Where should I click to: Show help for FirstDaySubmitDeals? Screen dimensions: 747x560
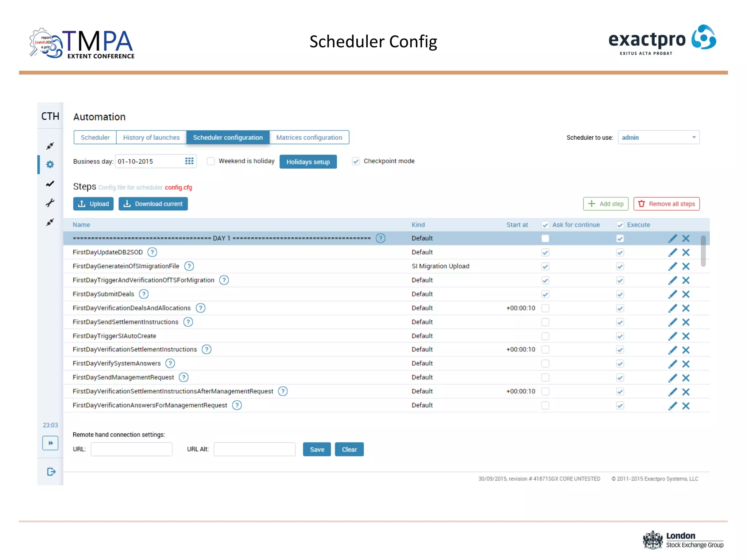[144, 294]
